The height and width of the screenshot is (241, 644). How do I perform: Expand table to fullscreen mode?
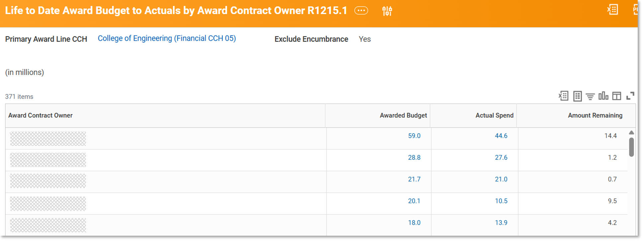[630, 96]
